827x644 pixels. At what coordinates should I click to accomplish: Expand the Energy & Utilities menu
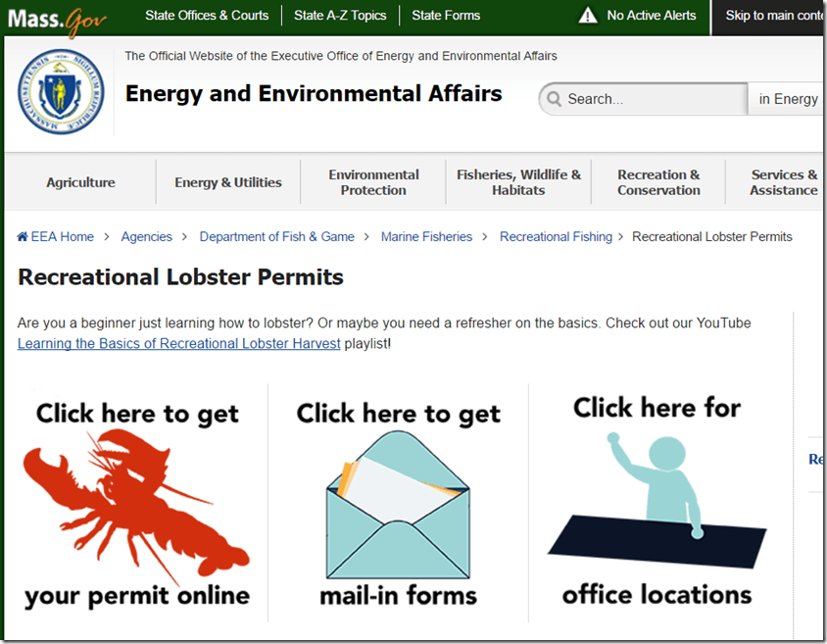point(228,182)
